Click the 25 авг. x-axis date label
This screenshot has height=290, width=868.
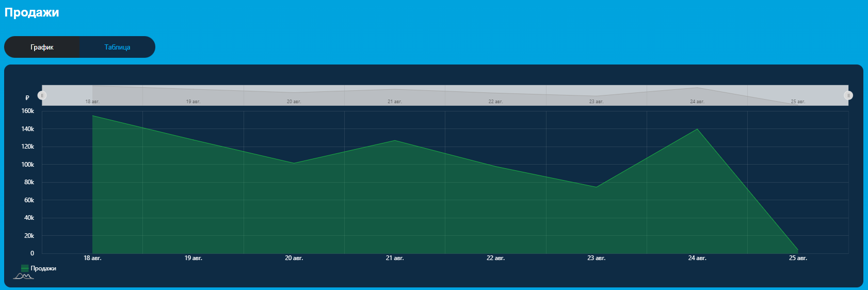point(798,258)
